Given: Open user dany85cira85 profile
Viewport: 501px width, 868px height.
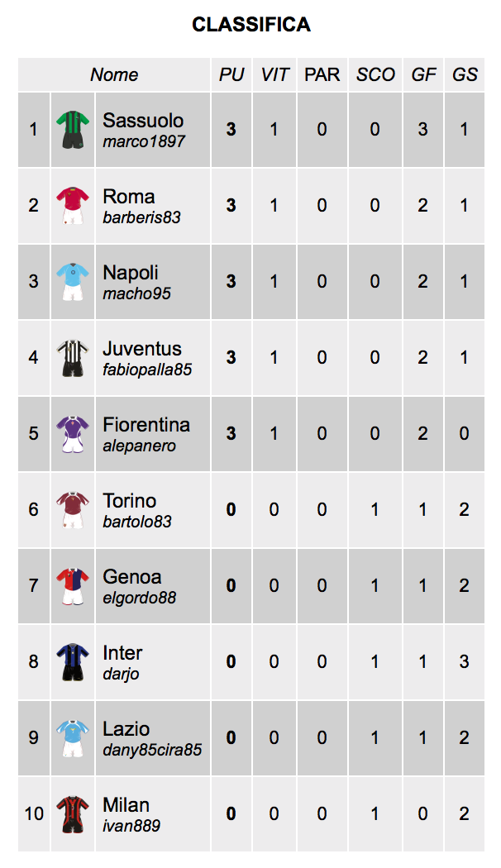Looking at the screenshot, I should (x=152, y=750).
